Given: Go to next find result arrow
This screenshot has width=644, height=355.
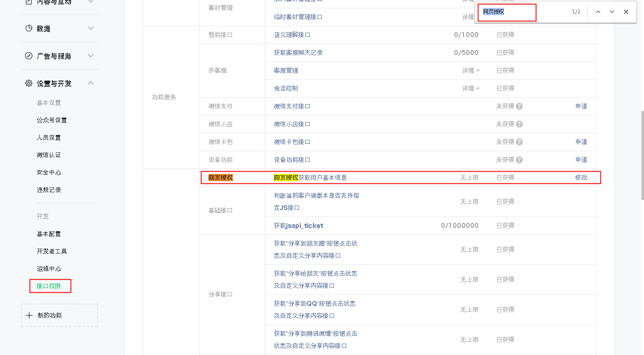Looking at the screenshot, I should [612, 12].
